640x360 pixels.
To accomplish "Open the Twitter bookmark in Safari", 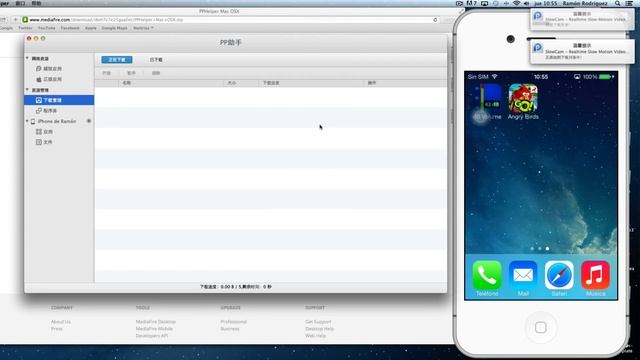I will 25,28.
